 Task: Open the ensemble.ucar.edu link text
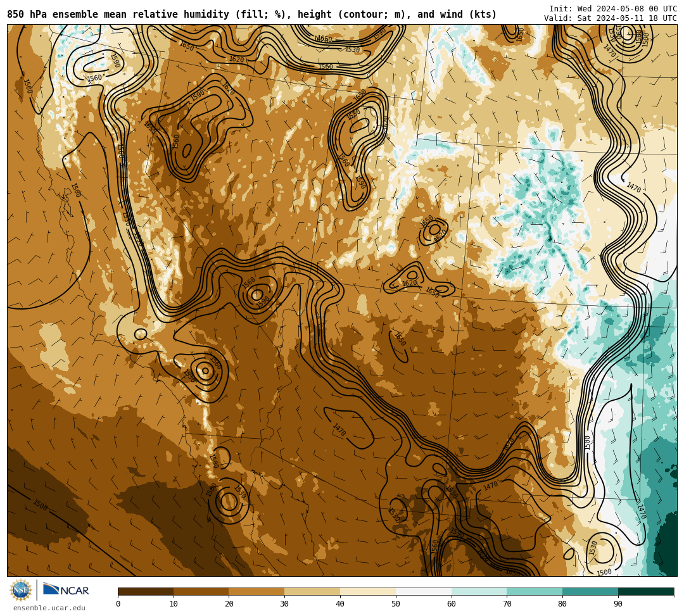[x=49, y=608]
